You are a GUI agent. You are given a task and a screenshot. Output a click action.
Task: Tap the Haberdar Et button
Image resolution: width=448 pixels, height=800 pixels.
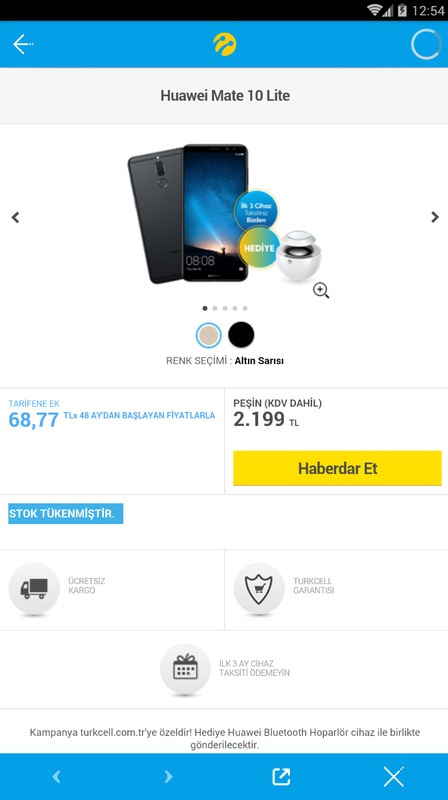click(337, 468)
